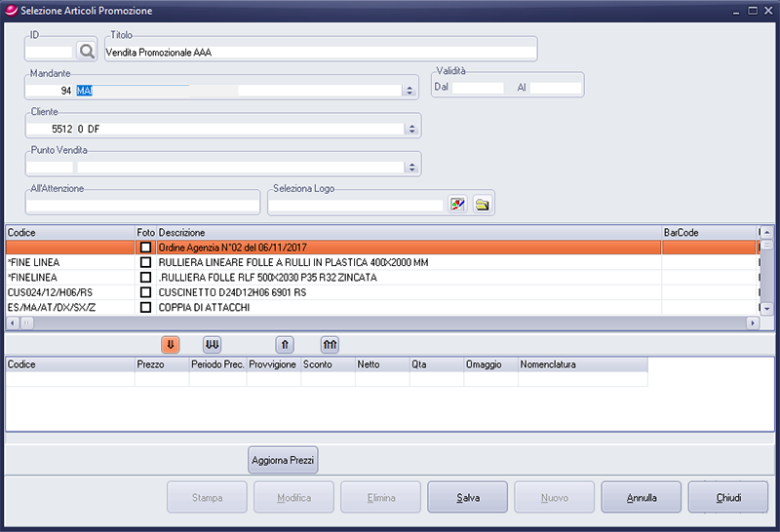Click the single up arrow button

(286, 344)
